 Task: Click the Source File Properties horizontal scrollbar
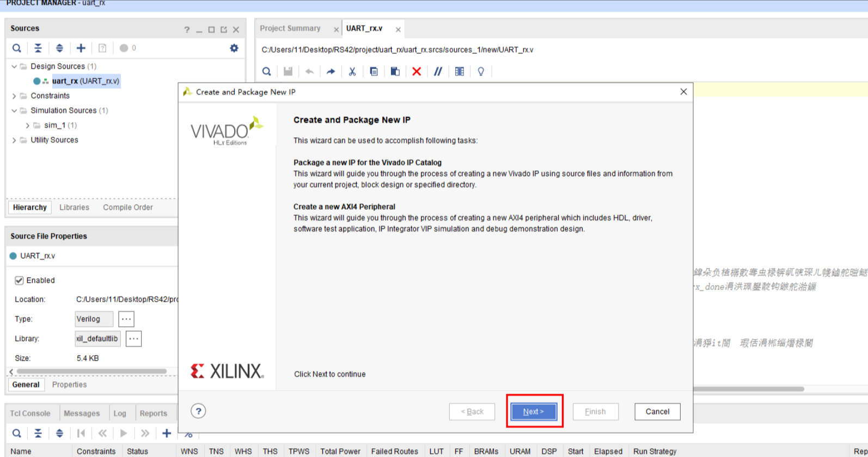(x=91, y=371)
